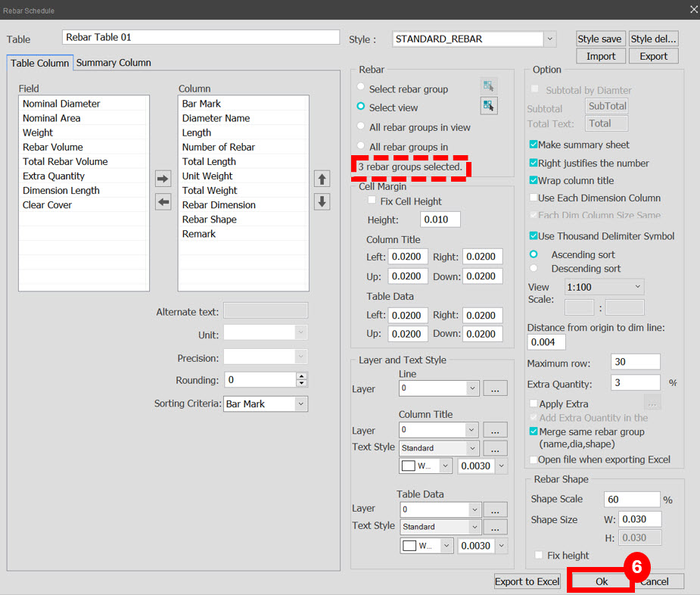Toggle Make summary sheet checkbox
The width and height of the screenshot is (700, 595).
coord(533,145)
